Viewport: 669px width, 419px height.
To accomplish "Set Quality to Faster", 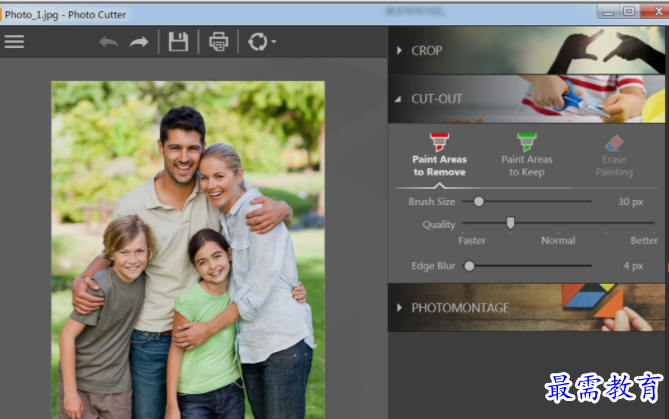I will [x=471, y=241].
